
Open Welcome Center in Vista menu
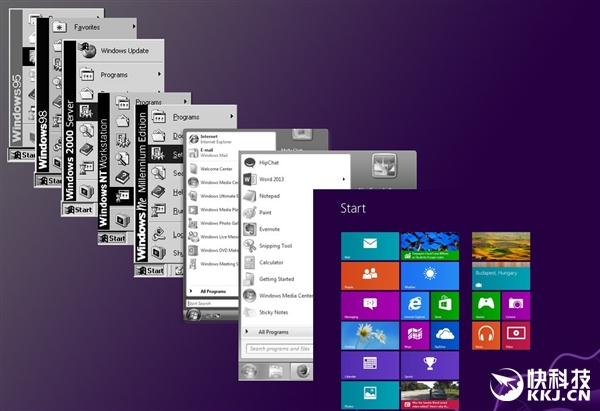click(x=213, y=169)
